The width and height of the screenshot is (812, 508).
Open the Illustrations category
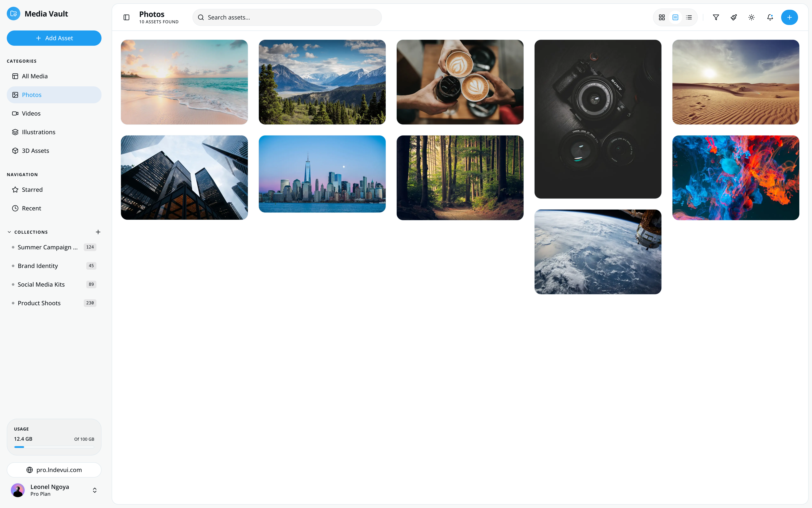pos(54,132)
